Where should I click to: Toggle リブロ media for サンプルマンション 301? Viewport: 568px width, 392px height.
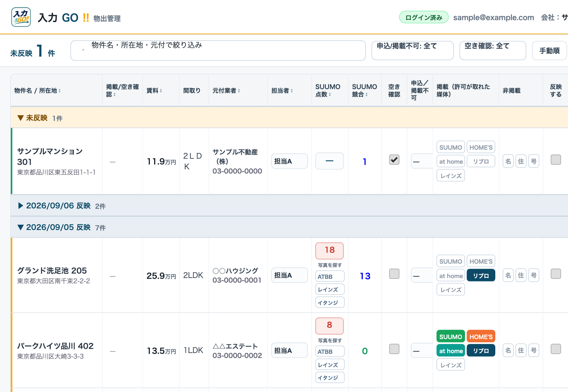click(x=481, y=161)
